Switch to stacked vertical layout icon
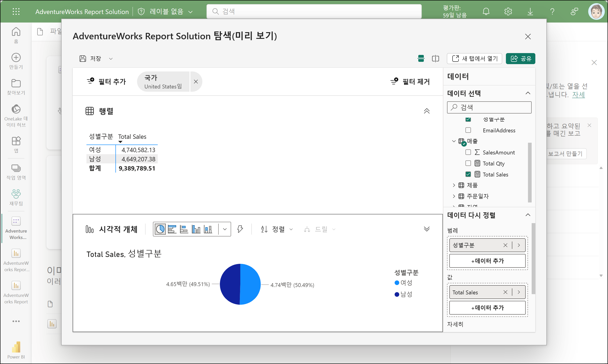Image resolution: width=608 pixels, height=364 pixels. (421, 59)
